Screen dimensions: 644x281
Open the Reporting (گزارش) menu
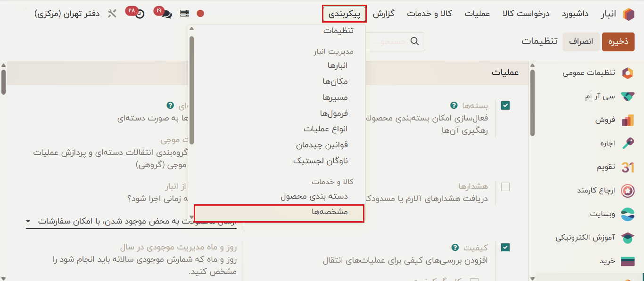(x=383, y=14)
